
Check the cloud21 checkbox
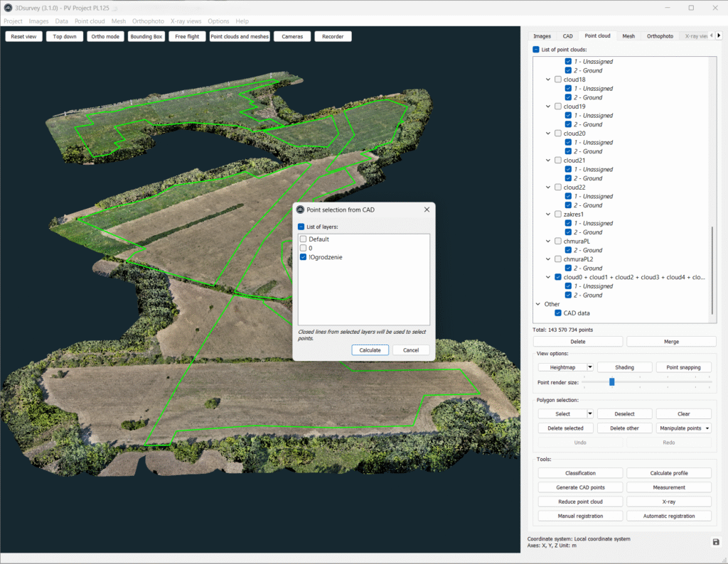click(x=558, y=160)
